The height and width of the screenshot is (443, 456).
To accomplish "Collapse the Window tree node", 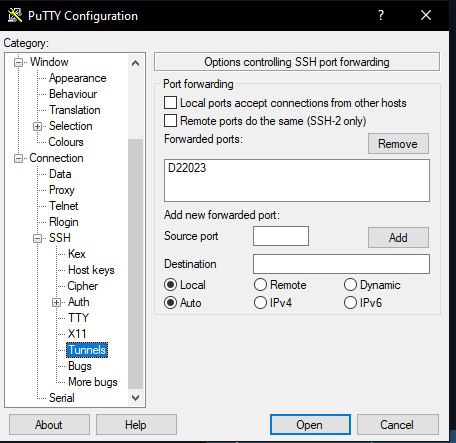I will click(x=19, y=62).
